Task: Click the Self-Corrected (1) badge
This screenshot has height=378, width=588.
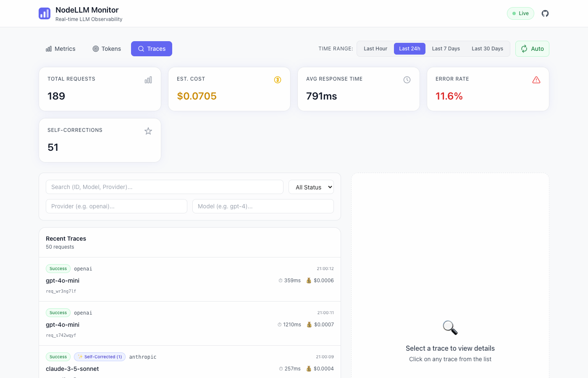Action: click(100, 357)
